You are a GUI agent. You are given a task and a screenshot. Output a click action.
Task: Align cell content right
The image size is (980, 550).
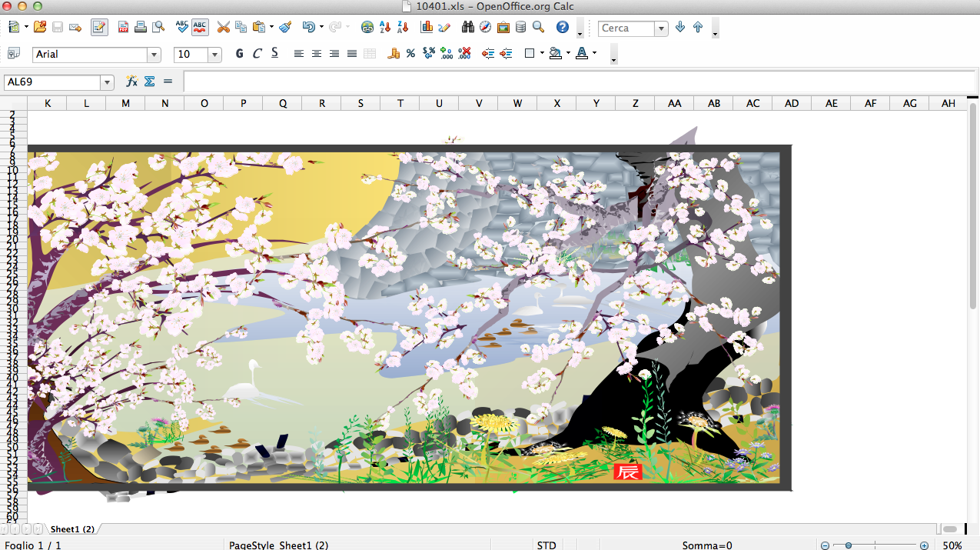point(334,54)
